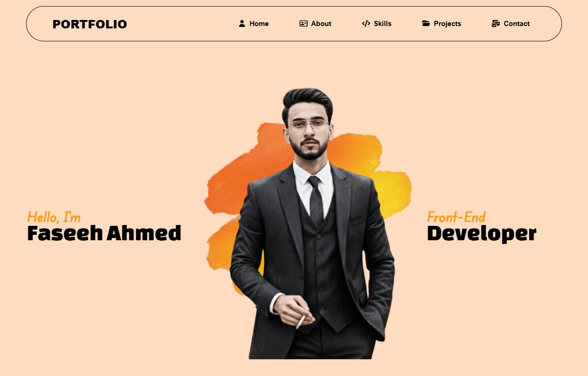Open the About nav link

321,24
